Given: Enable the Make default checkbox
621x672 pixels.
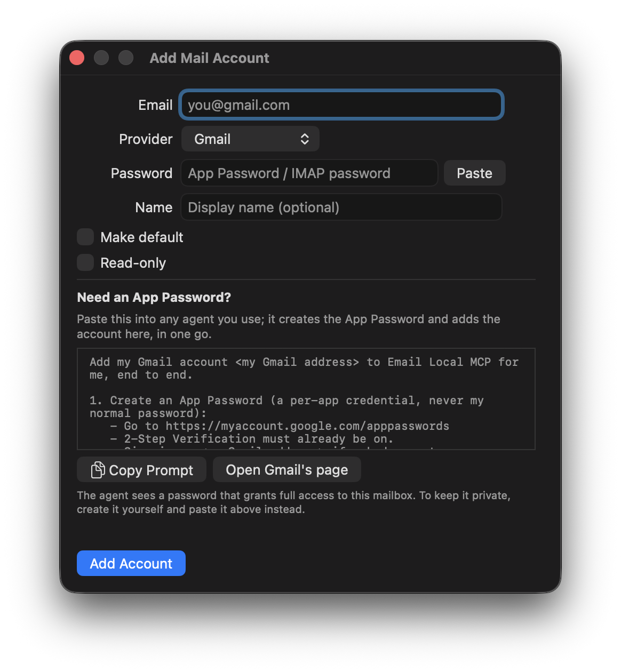Looking at the screenshot, I should pos(85,237).
